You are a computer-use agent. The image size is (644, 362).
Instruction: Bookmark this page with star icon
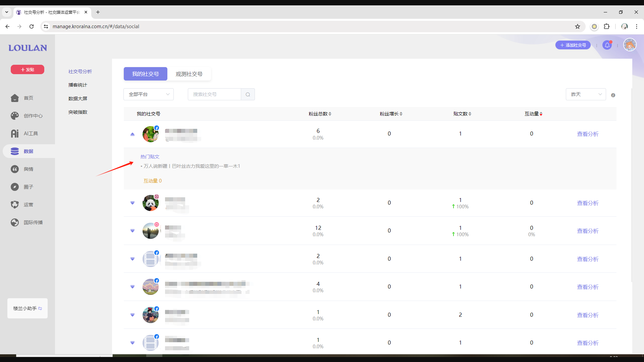click(x=578, y=27)
